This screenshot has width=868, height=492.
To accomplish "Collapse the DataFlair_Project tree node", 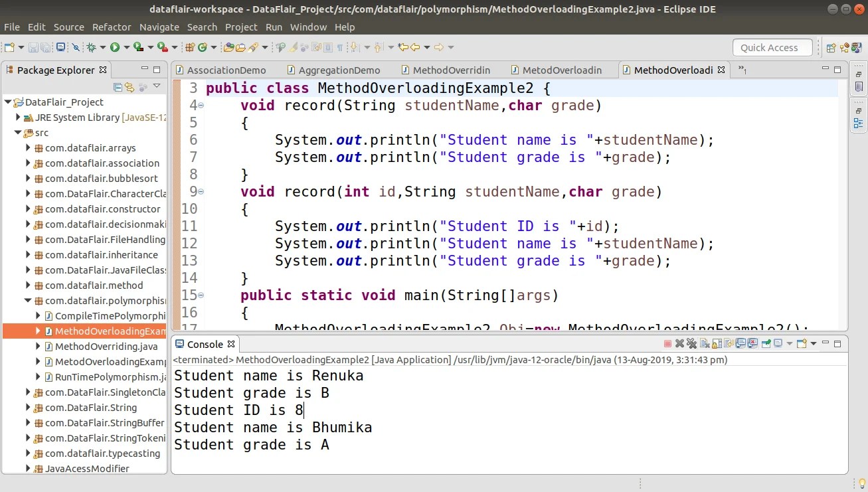I will pos(8,102).
